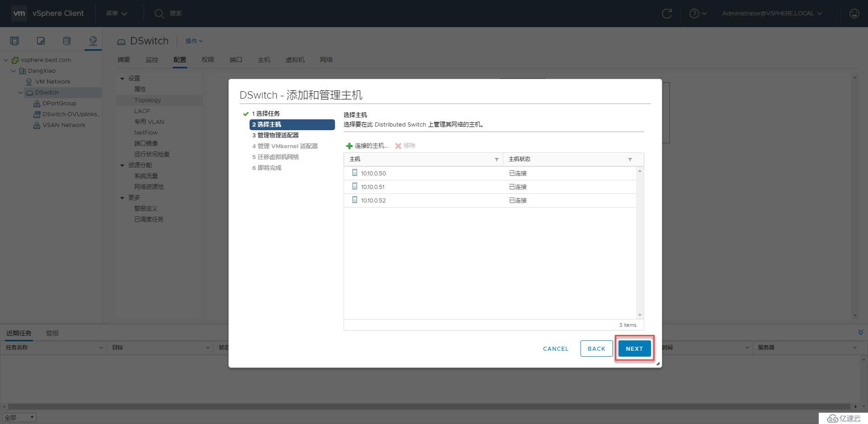Switch to the 端口 tab

(236, 60)
